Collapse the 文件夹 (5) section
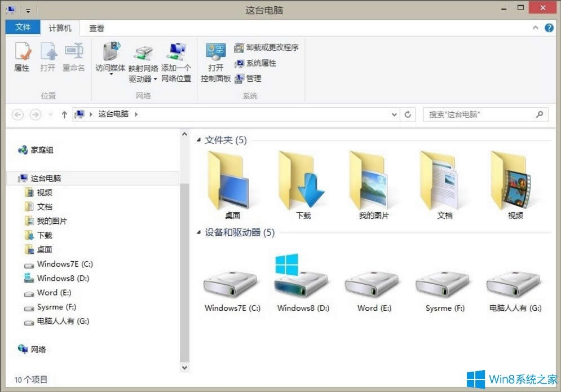Viewport: 561px width, 392px height. (x=199, y=140)
